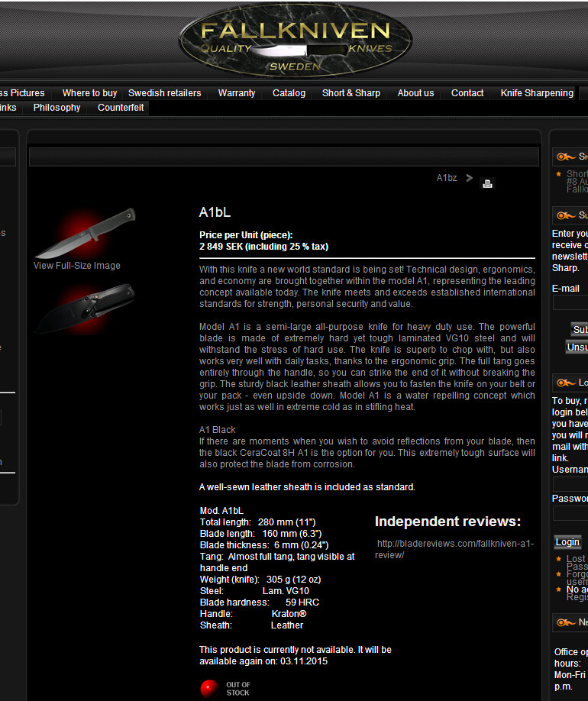Open the leather sheath thumbnail image
This screenshot has height=701, width=588.
(x=85, y=309)
